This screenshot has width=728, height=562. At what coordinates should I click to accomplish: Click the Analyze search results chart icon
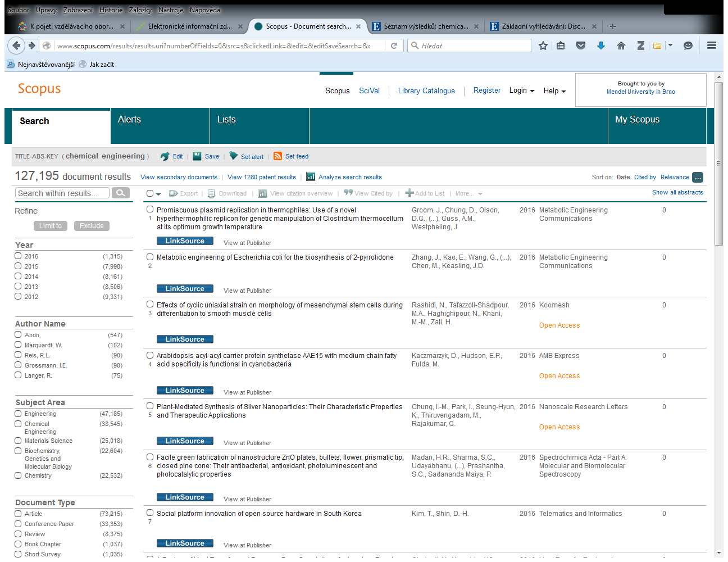coord(311,176)
